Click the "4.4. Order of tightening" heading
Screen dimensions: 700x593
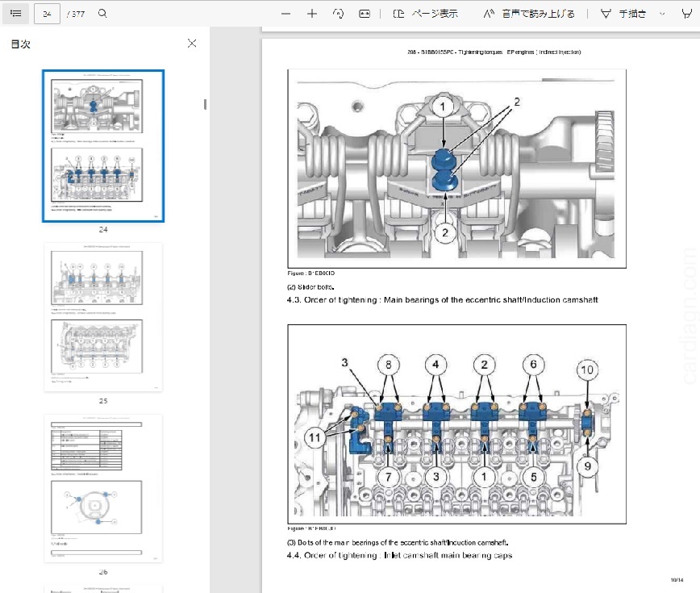[399, 556]
